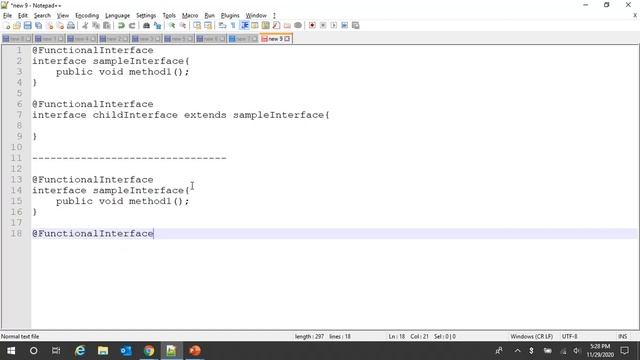640x360 pixels.
Task: Click 'Windows (CR LF)' in the status bar
Action: pos(531,336)
